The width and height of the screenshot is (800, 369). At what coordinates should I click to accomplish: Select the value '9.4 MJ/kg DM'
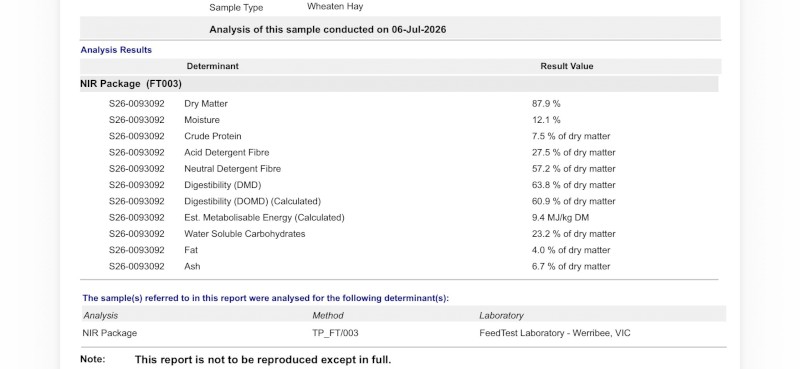(560, 218)
